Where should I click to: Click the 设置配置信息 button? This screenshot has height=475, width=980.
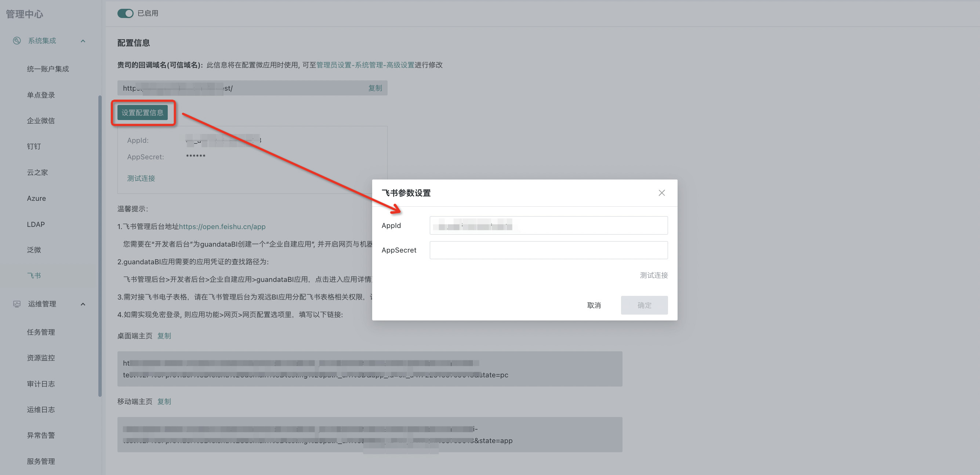click(x=142, y=113)
